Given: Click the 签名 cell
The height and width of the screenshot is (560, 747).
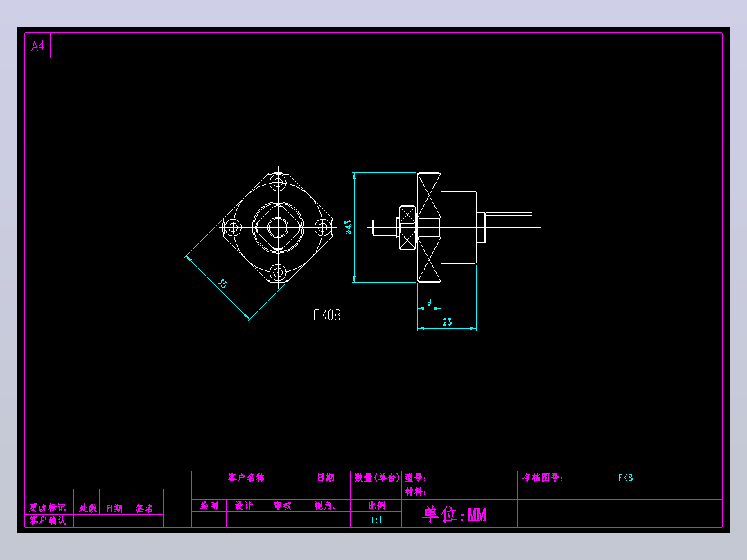Looking at the screenshot, I should tap(144, 508).
